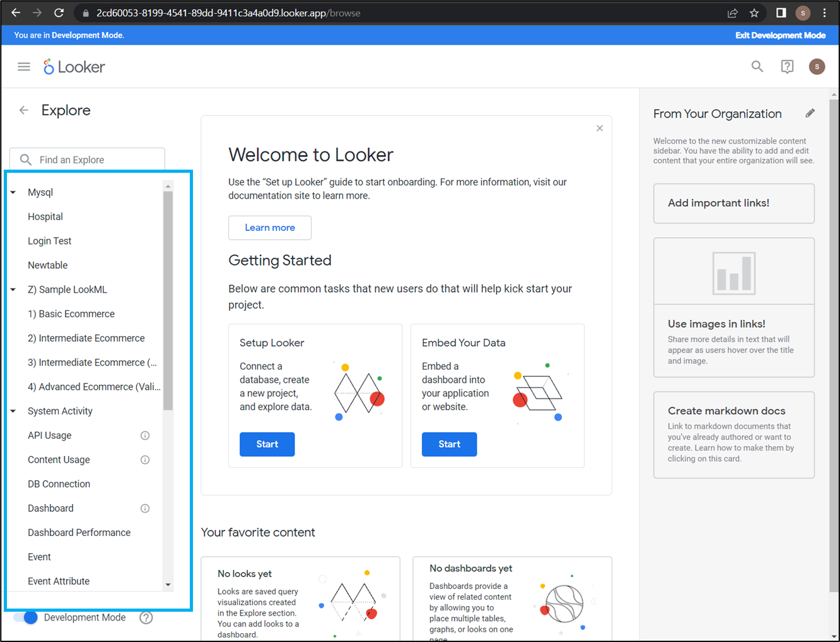Click the explore list scrollbar thumb

coord(168,300)
